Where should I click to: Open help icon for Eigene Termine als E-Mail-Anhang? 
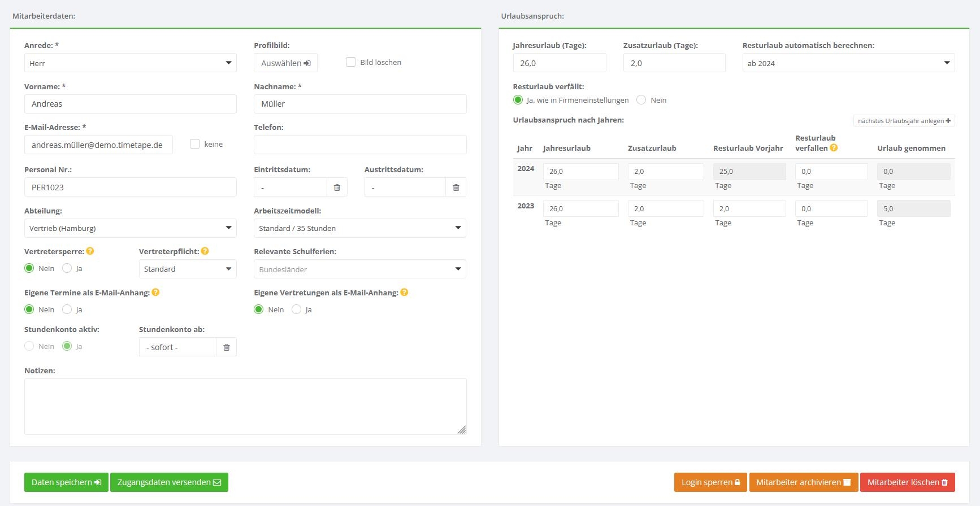point(155,293)
